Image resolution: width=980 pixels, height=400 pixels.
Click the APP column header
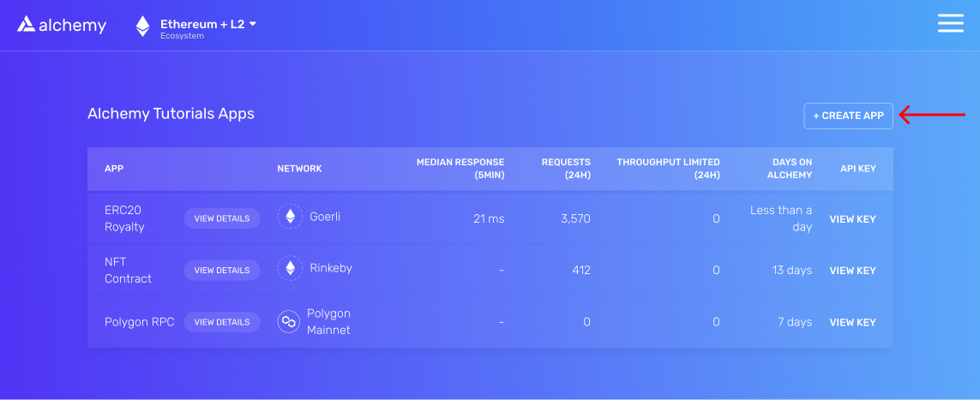point(114,169)
